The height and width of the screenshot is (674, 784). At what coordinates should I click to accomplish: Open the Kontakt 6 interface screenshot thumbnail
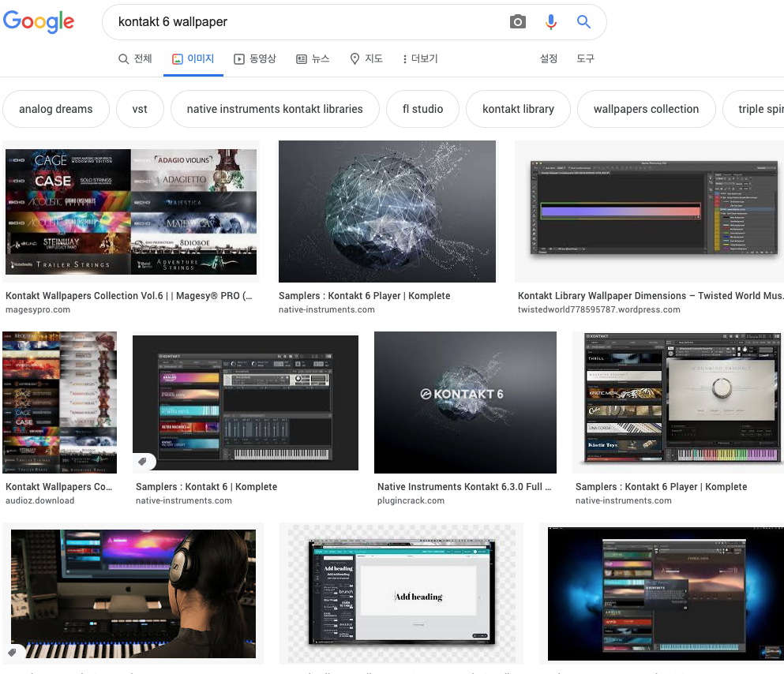(x=246, y=403)
